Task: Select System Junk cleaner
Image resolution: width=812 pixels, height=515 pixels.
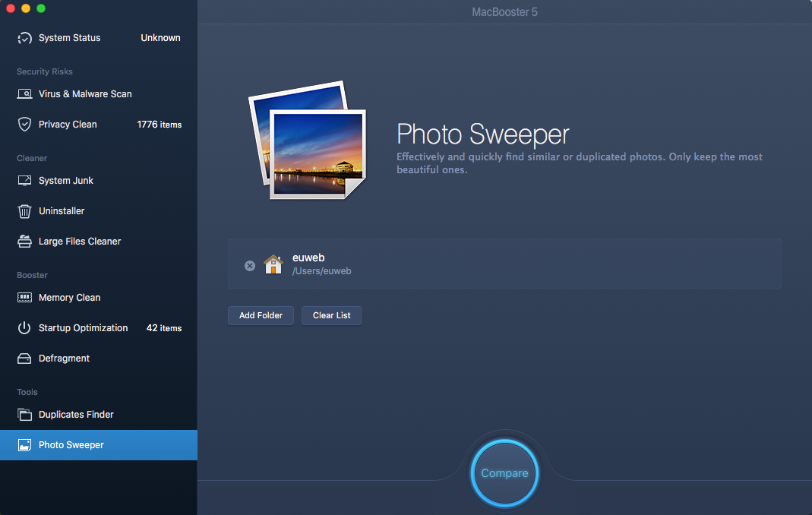Action: coord(99,180)
